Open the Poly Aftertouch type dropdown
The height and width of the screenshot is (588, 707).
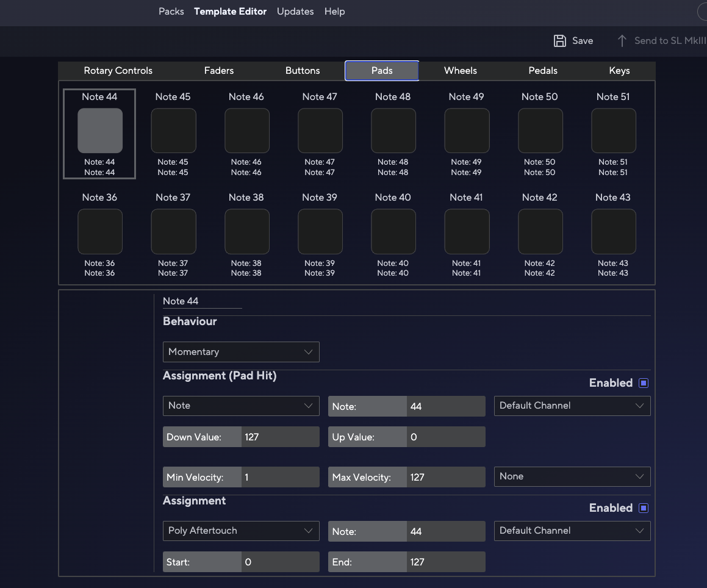[241, 531]
